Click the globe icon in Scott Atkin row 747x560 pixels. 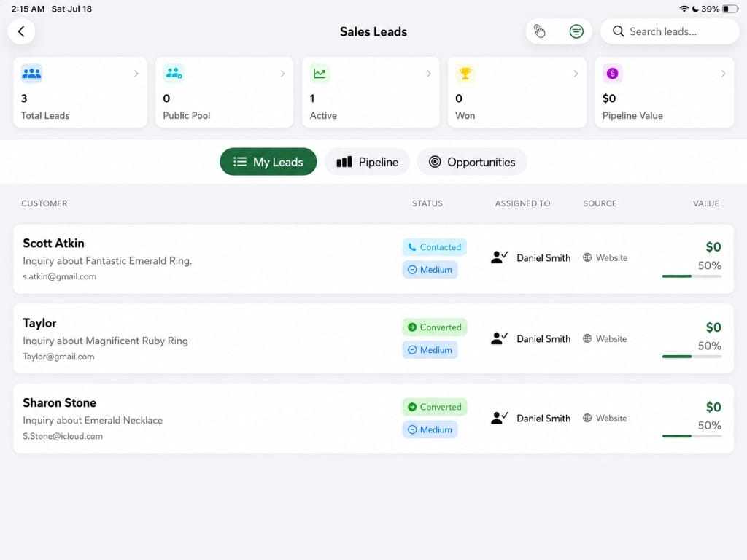[587, 257]
